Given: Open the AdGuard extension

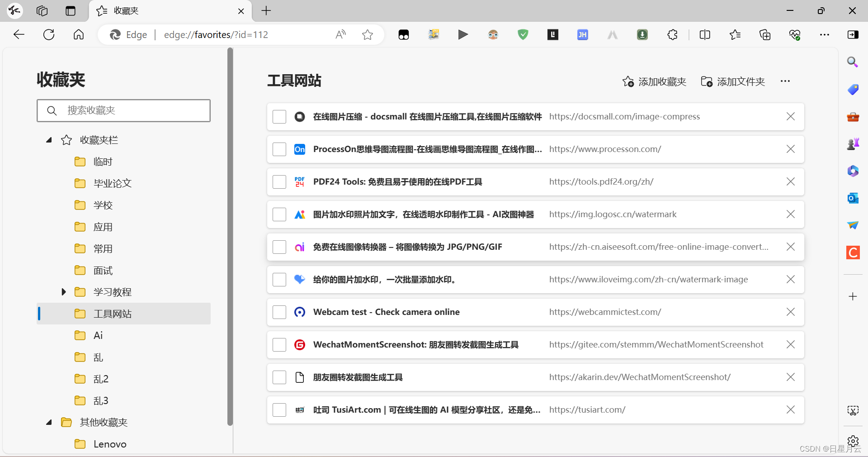Looking at the screenshot, I should coord(523,35).
